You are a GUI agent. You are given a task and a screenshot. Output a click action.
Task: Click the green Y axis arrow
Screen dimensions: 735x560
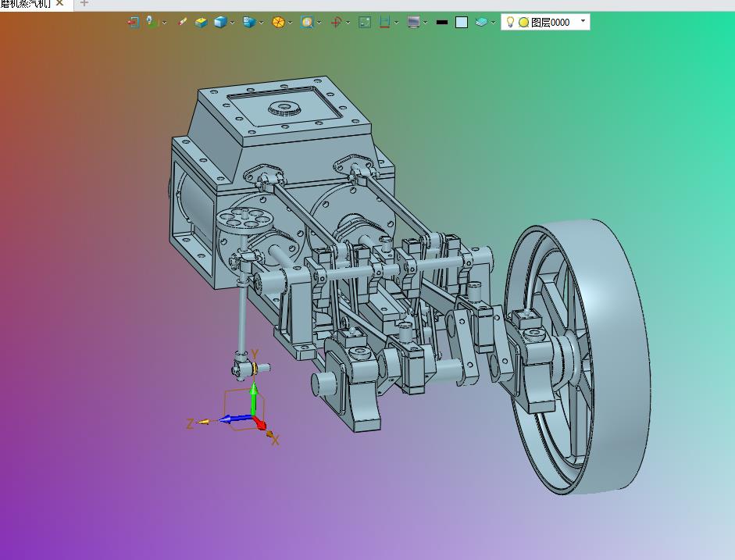tap(254, 398)
